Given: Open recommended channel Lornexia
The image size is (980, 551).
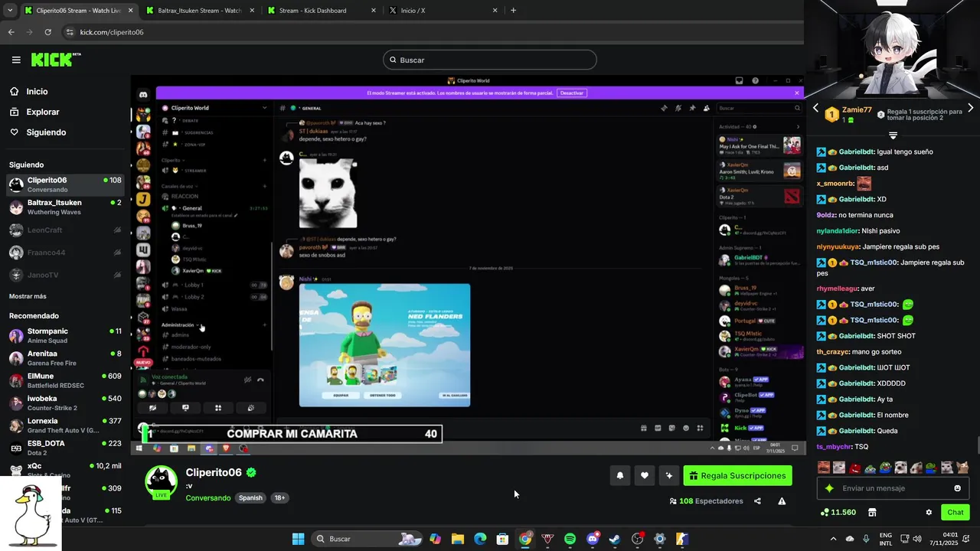Looking at the screenshot, I should click(65, 425).
